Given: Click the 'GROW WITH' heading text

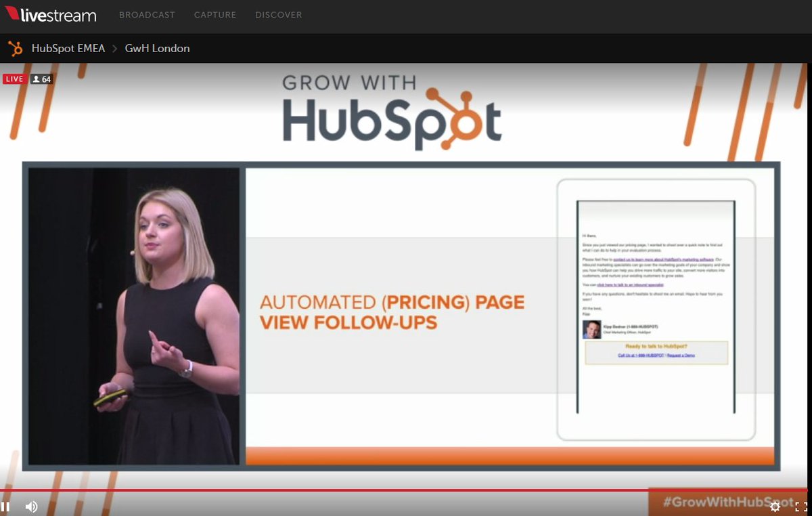Looking at the screenshot, I should (x=349, y=83).
